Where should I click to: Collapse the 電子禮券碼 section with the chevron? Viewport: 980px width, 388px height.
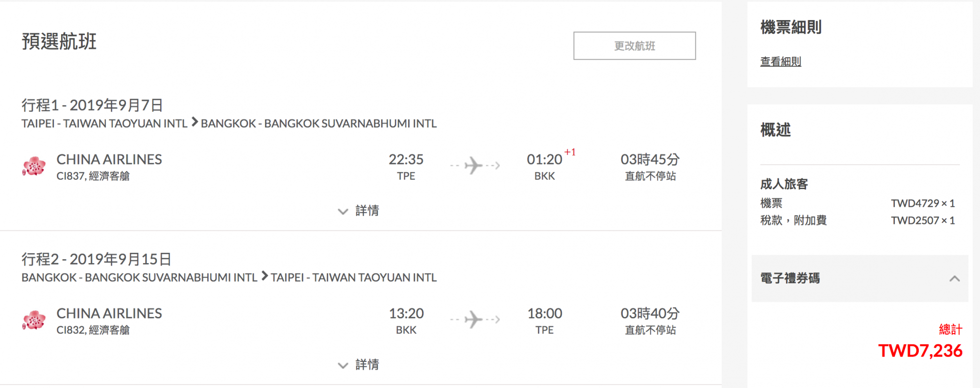(x=954, y=279)
